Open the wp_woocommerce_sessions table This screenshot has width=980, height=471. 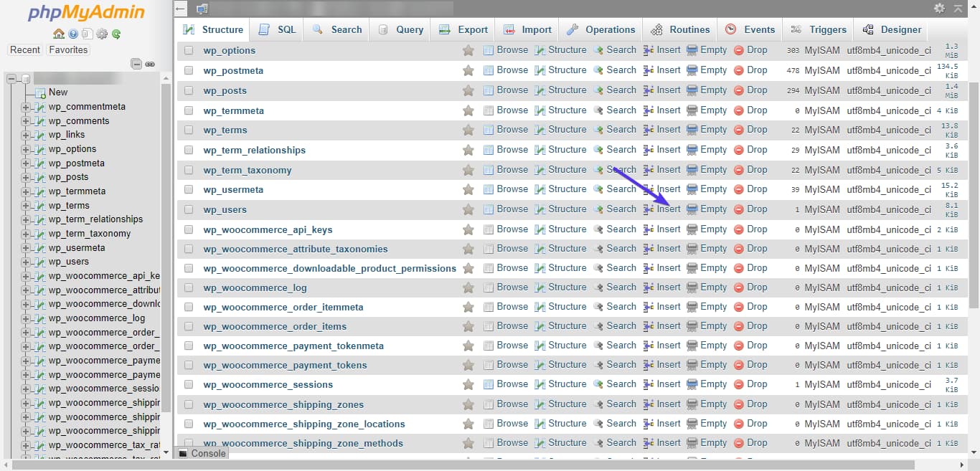tap(268, 384)
